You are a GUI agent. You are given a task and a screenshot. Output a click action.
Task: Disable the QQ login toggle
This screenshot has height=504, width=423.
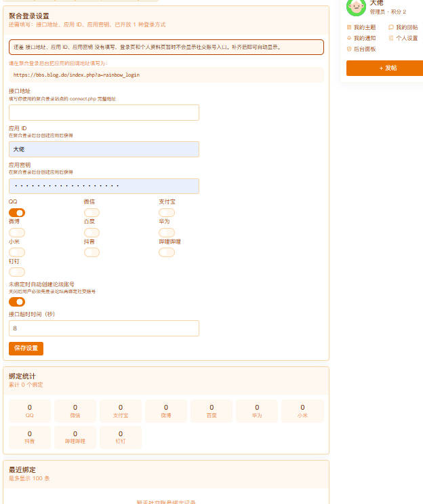point(17,213)
